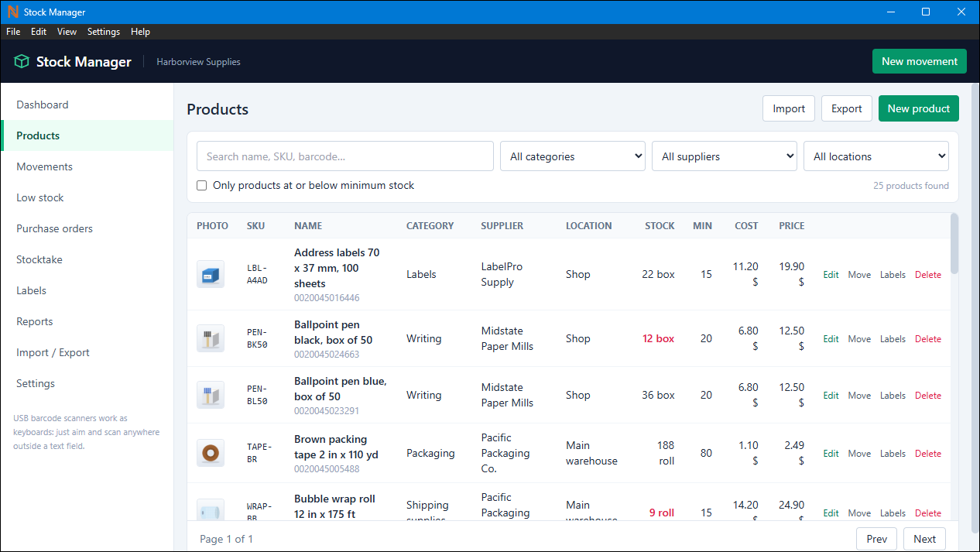
Task: Select Products in the sidebar
Action: click(x=87, y=135)
